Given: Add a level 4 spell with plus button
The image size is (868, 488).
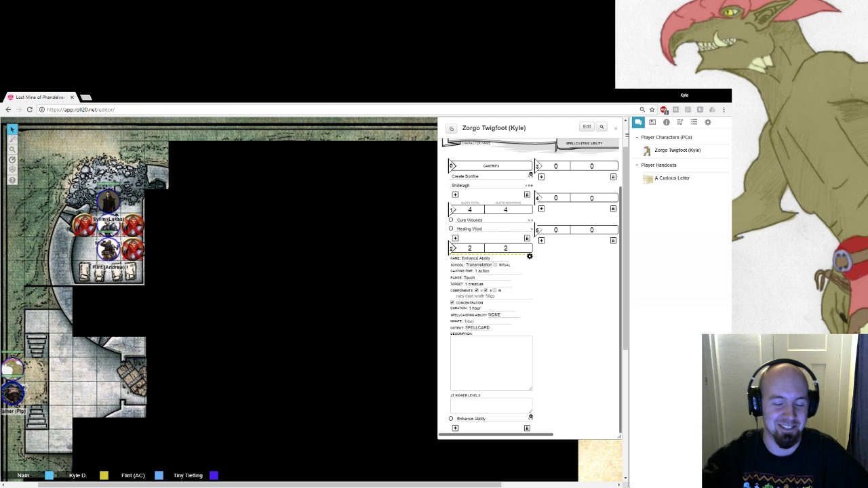Looking at the screenshot, I should 541,209.
